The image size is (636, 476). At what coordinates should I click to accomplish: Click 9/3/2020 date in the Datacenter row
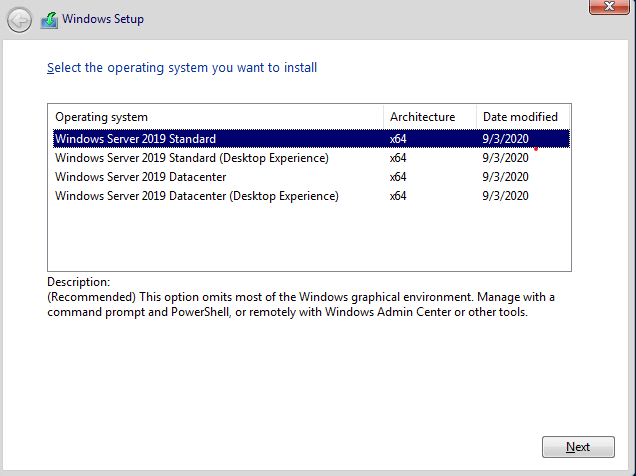[x=504, y=177]
